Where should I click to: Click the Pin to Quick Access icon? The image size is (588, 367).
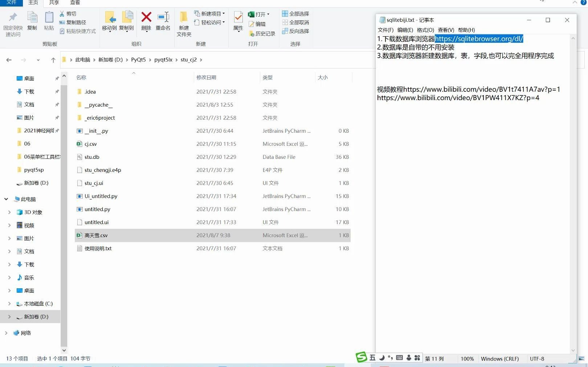coord(13,17)
